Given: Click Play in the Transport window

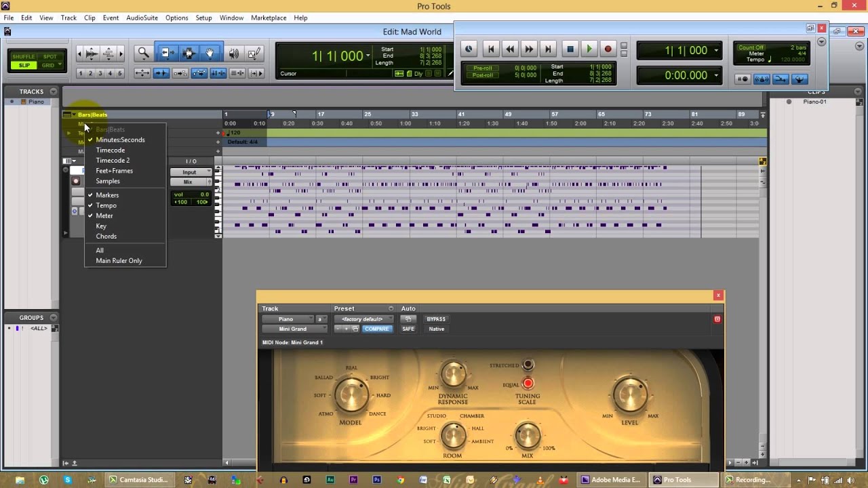Looking at the screenshot, I should [589, 49].
